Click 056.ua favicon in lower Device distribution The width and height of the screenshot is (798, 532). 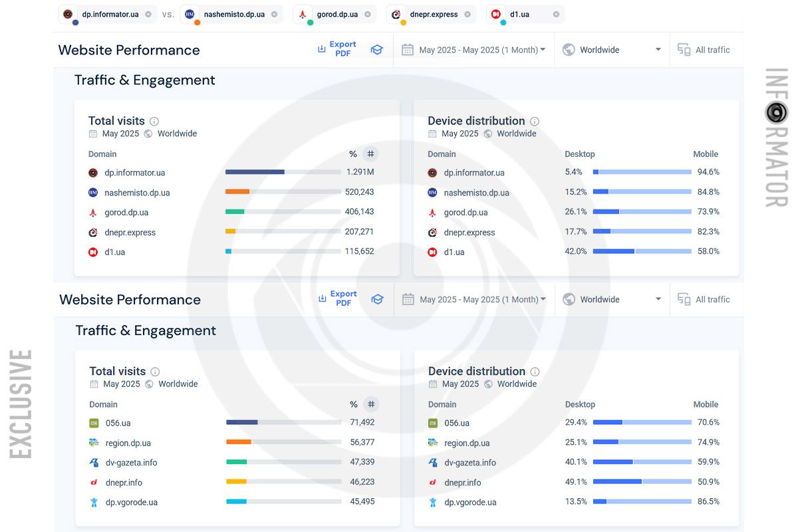pyautogui.click(x=433, y=423)
